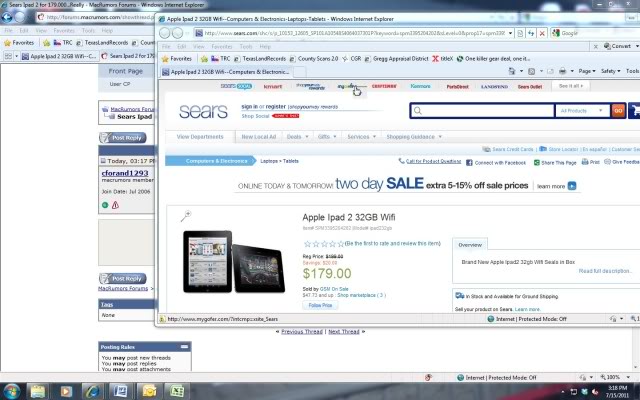Click the lower Post Reply button
The image size is (640, 400).
[x=123, y=279]
